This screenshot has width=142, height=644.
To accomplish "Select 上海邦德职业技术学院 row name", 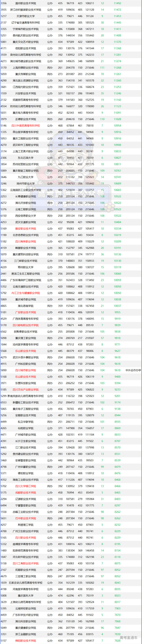I will pos(25,68).
